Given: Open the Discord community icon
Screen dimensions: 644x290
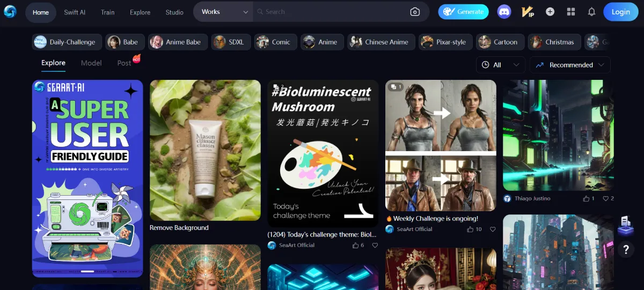Looking at the screenshot, I should pos(504,12).
